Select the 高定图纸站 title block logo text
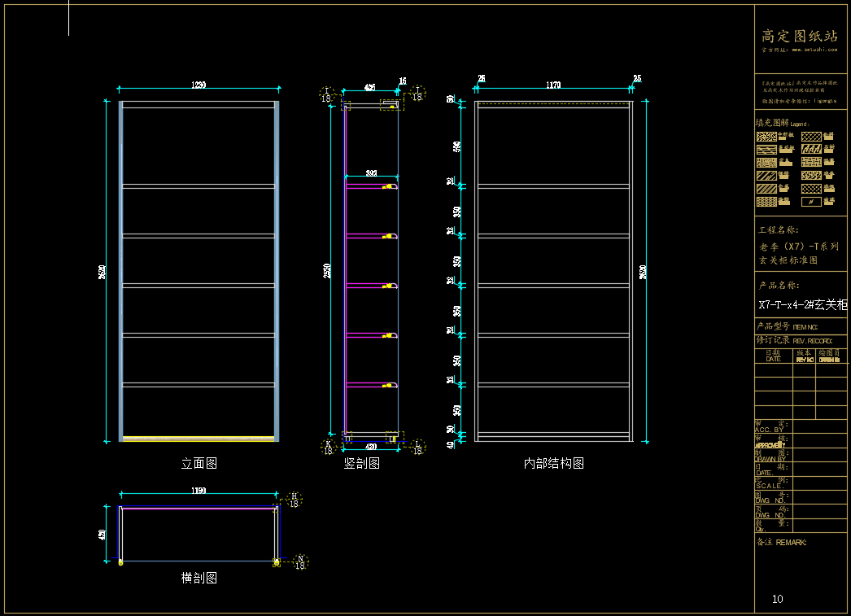 [x=800, y=37]
